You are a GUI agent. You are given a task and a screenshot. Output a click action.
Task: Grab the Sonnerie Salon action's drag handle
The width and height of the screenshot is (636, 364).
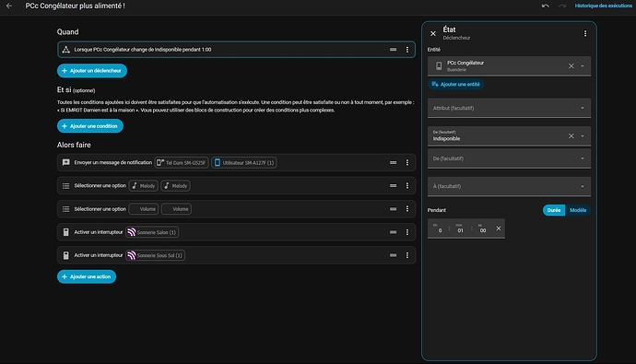(393, 232)
